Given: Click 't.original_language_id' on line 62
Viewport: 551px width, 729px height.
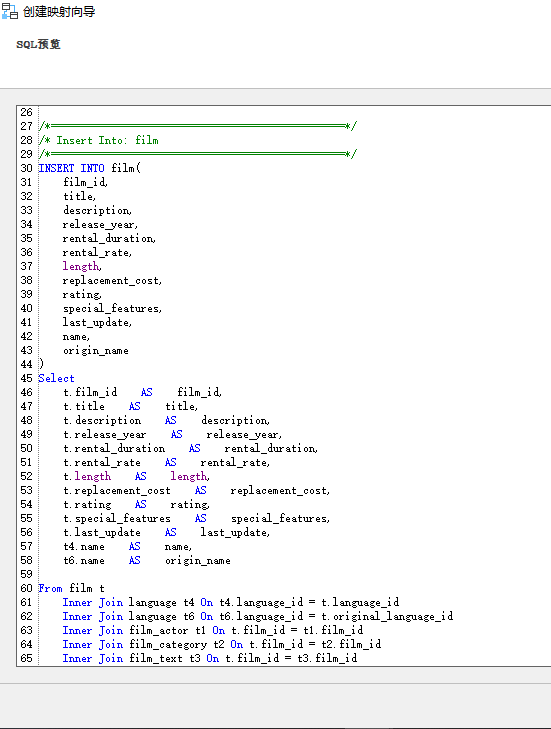Looking at the screenshot, I should [387, 616].
